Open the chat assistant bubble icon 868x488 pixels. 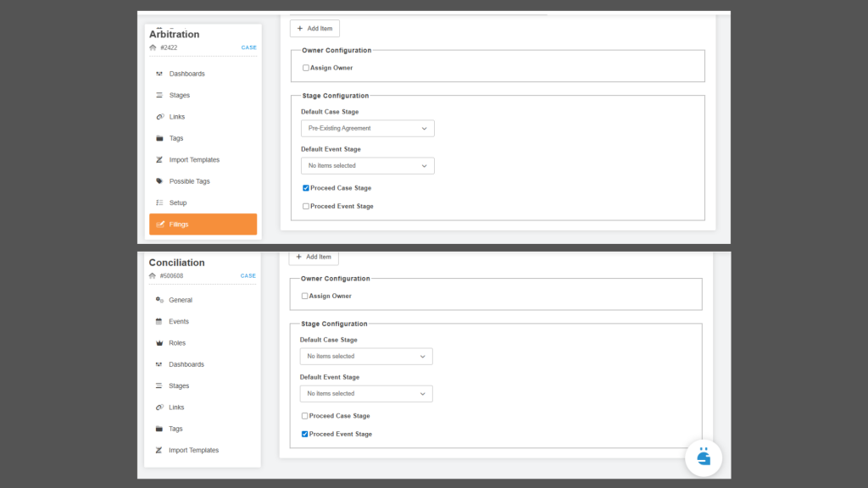(704, 457)
